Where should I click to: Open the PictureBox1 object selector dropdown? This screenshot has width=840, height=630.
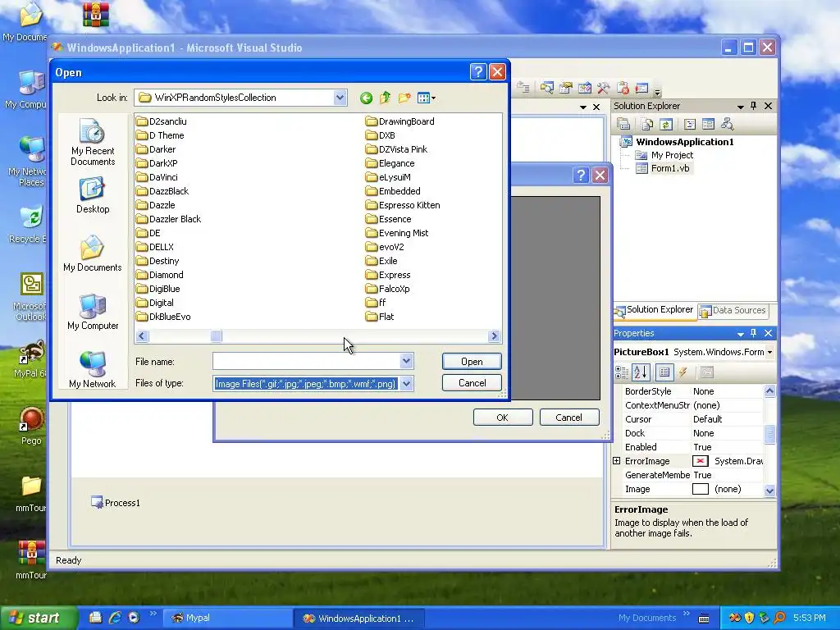click(769, 352)
